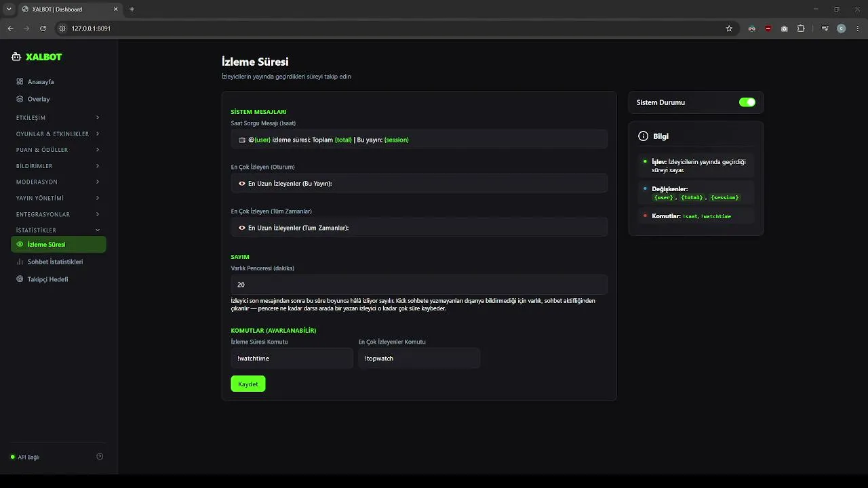The image size is (868, 488).
Task: Click the {user} variable tag in Bilgi
Action: tap(664, 197)
